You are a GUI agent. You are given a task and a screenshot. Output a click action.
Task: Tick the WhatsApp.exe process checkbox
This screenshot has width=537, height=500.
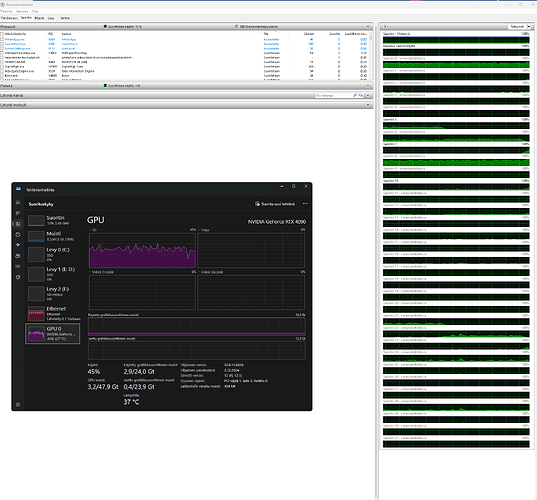[2, 39]
